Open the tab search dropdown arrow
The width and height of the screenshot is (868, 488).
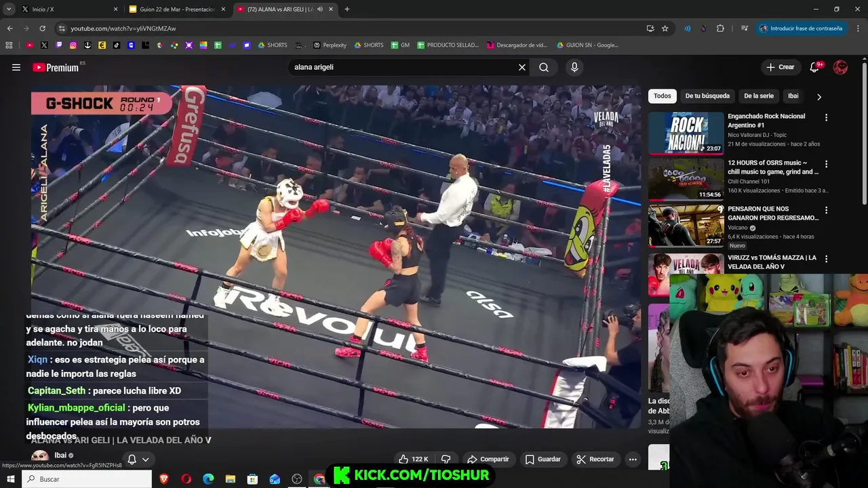9,9
